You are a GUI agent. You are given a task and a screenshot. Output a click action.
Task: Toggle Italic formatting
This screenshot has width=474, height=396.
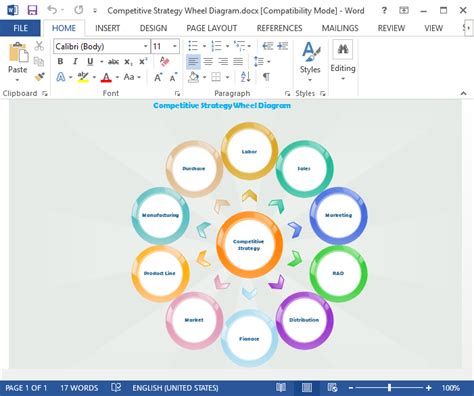[x=75, y=61]
